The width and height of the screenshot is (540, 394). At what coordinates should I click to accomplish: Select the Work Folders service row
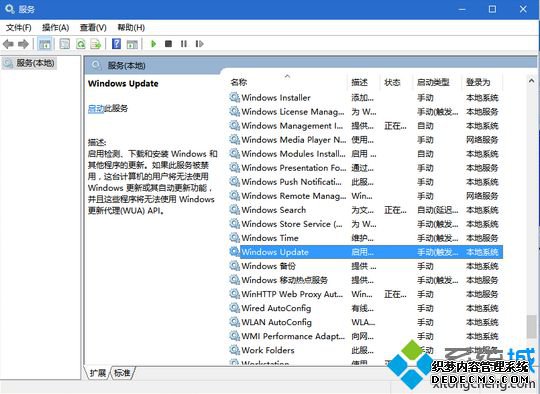click(366, 350)
